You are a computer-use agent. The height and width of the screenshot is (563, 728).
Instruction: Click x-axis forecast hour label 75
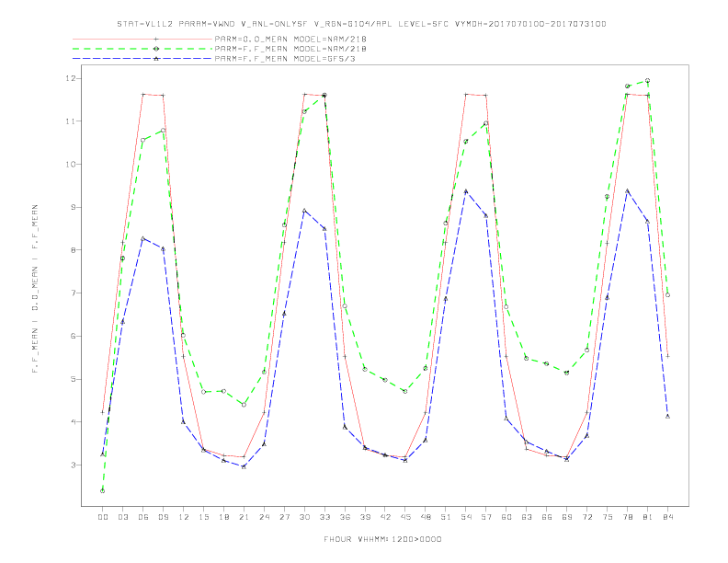tap(608, 517)
